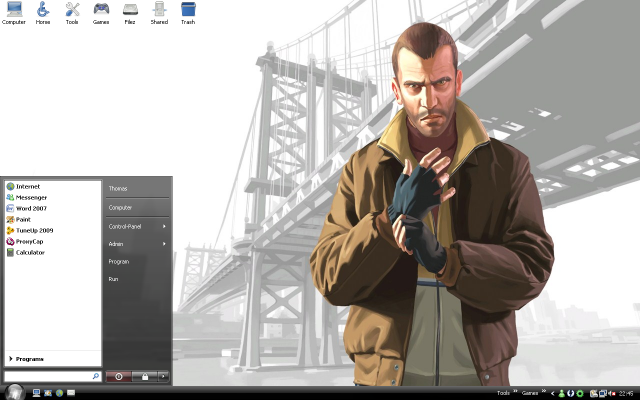
Task: Click the lock computer button
Action: click(x=144, y=377)
